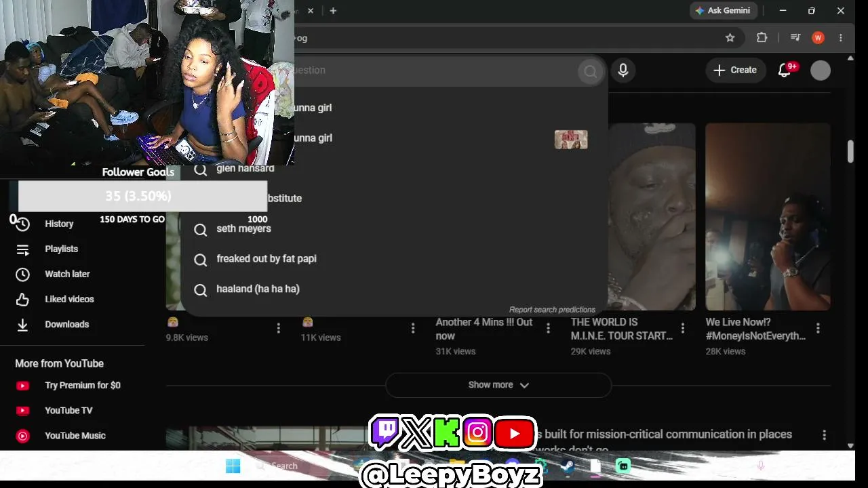Click the thumbnail of 'We Live Now!?' short
Viewport: 868px width, 488px height.
tap(768, 217)
